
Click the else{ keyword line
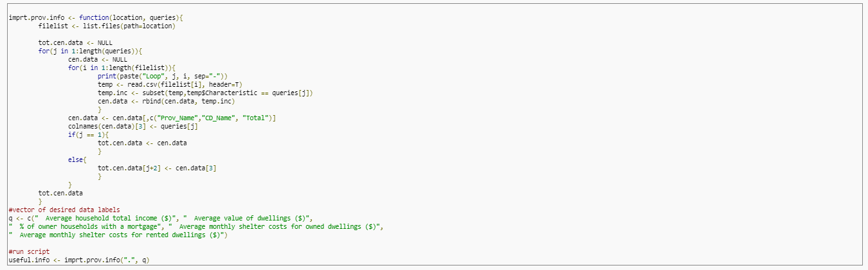(x=77, y=159)
